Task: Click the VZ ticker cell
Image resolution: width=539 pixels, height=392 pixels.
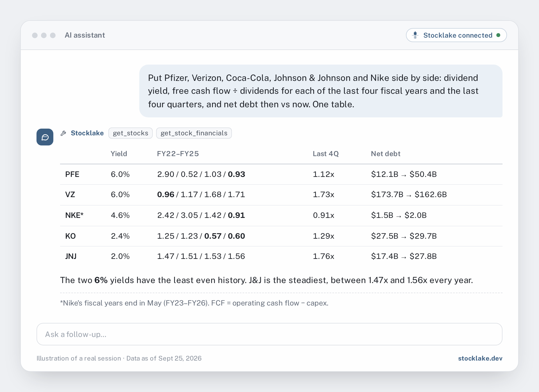Action: (70, 195)
